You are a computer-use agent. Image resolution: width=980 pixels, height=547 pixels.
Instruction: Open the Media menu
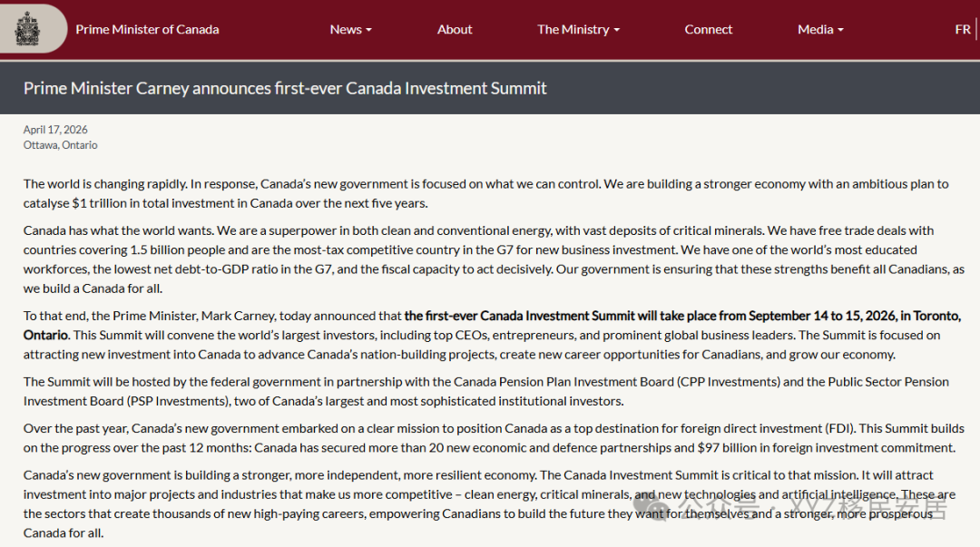click(x=815, y=29)
